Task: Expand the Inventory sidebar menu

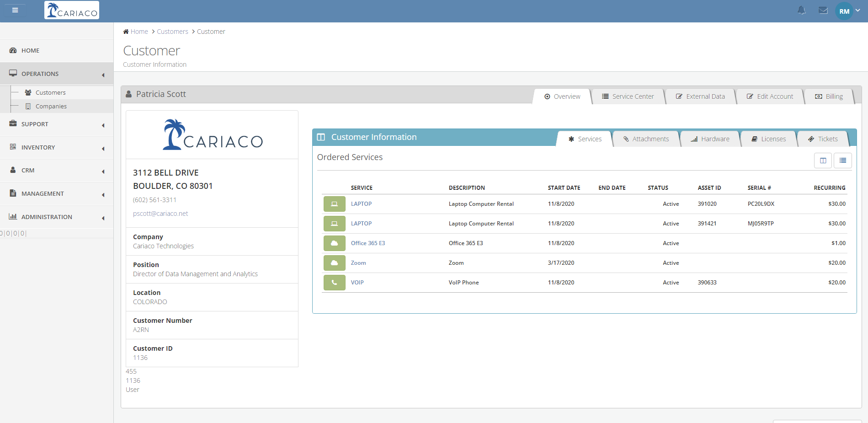Action: pos(57,147)
